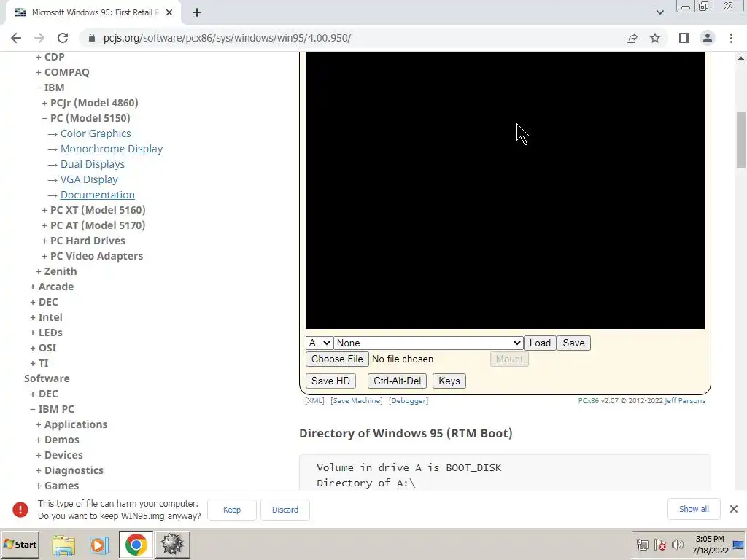
Task: Click the Chrome taskbar icon
Action: tap(136, 545)
